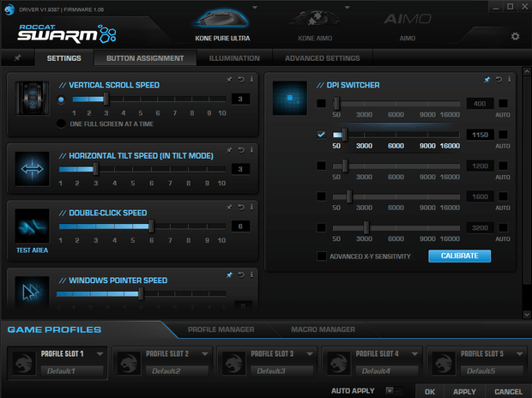Switch to the Illumination tab

click(234, 58)
